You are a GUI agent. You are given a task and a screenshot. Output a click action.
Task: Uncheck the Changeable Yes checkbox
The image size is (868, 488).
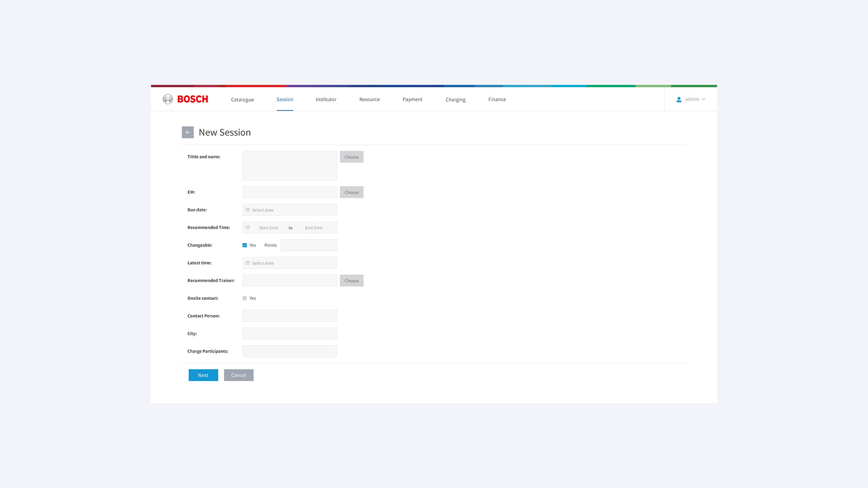245,245
